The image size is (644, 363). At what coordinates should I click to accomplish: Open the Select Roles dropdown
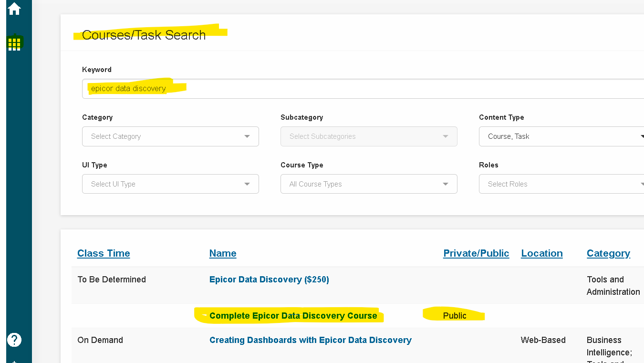(561, 184)
